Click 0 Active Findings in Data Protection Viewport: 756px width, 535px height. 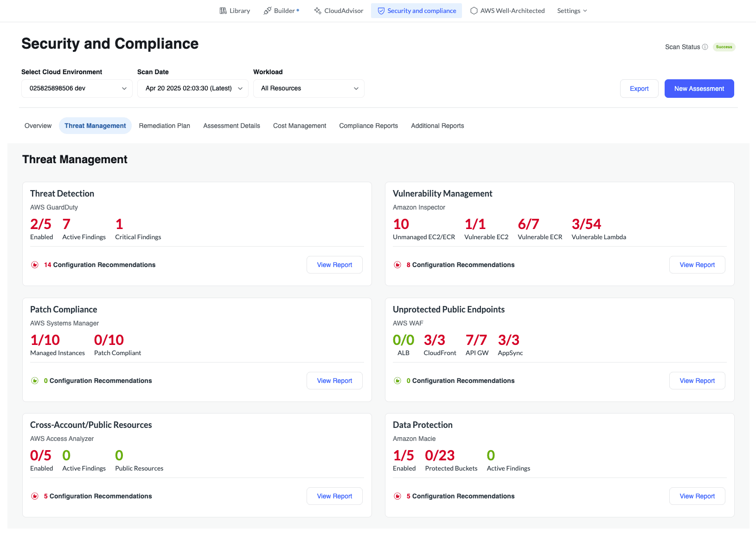point(508,460)
